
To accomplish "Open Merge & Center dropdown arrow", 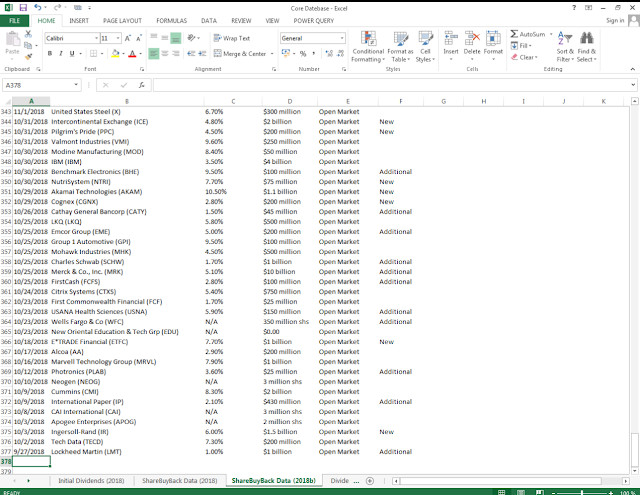I will (x=272, y=53).
